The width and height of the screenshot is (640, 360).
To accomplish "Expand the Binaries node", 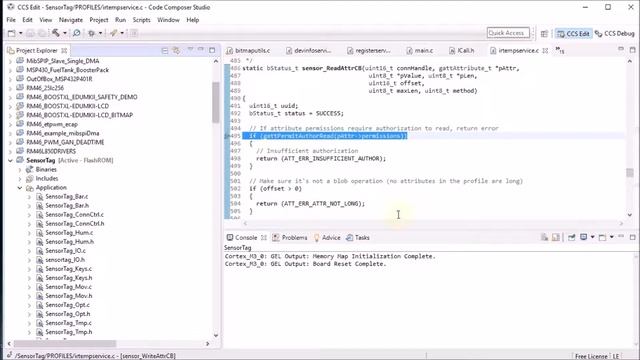I will [20, 169].
